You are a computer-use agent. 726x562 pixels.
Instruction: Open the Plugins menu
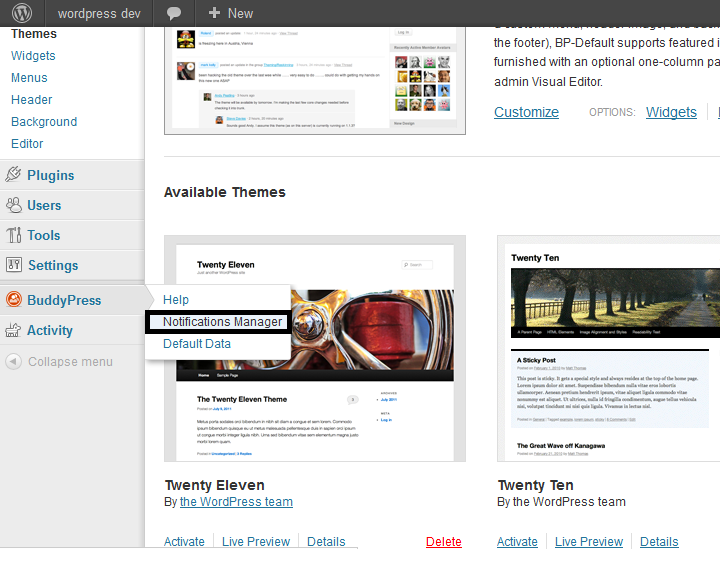coord(50,175)
